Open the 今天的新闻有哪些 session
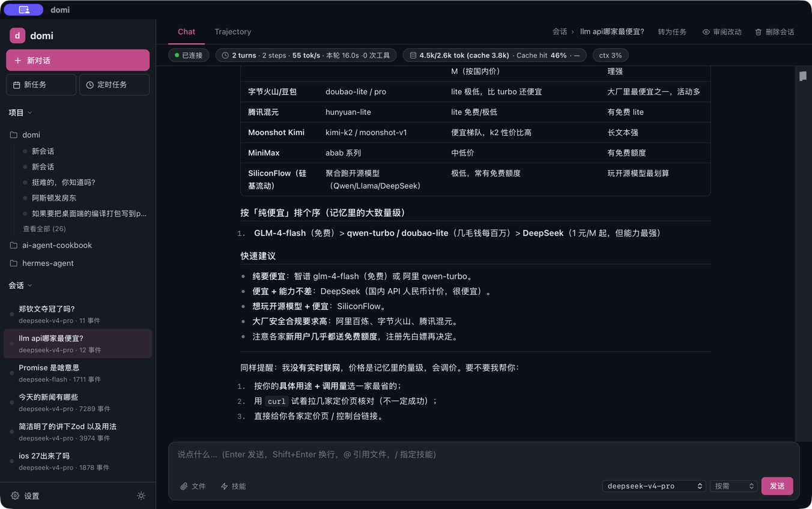This screenshot has height=509, width=812. [x=77, y=402]
